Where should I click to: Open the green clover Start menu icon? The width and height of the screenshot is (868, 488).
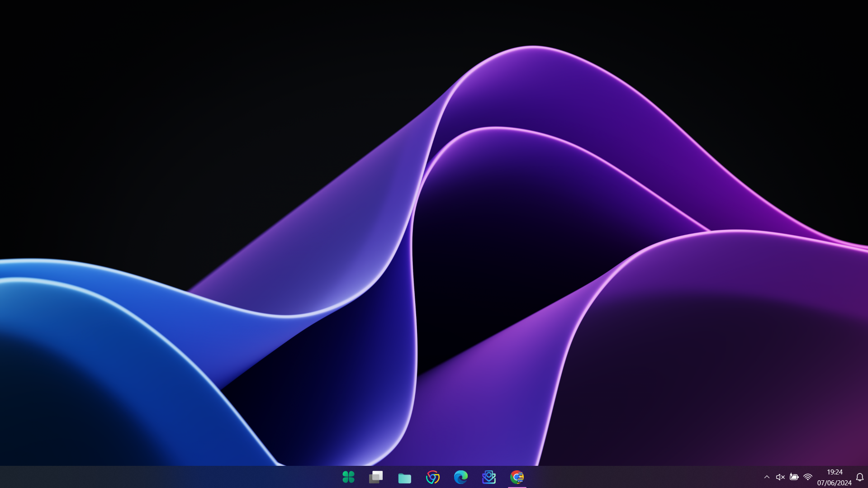pos(348,477)
